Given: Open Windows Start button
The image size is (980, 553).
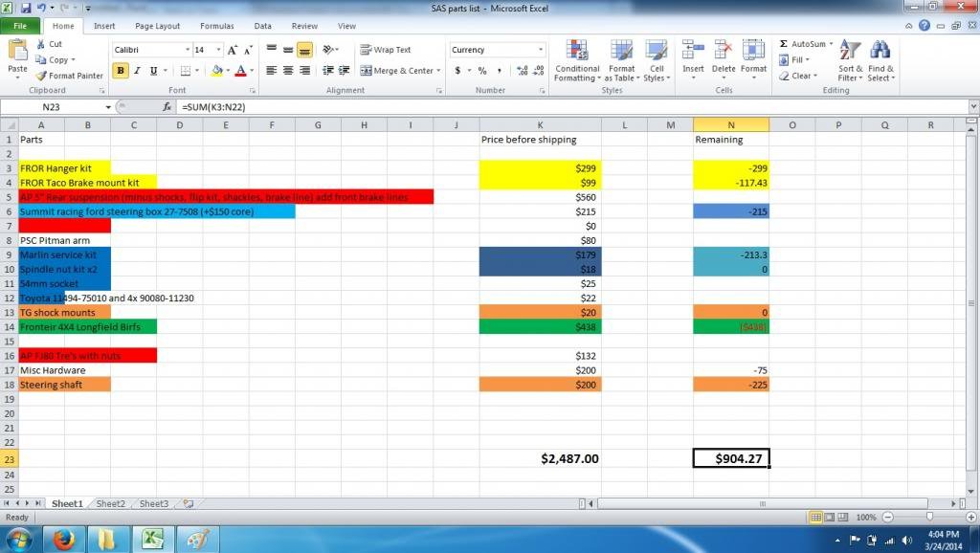Looking at the screenshot, I should click(19, 540).
